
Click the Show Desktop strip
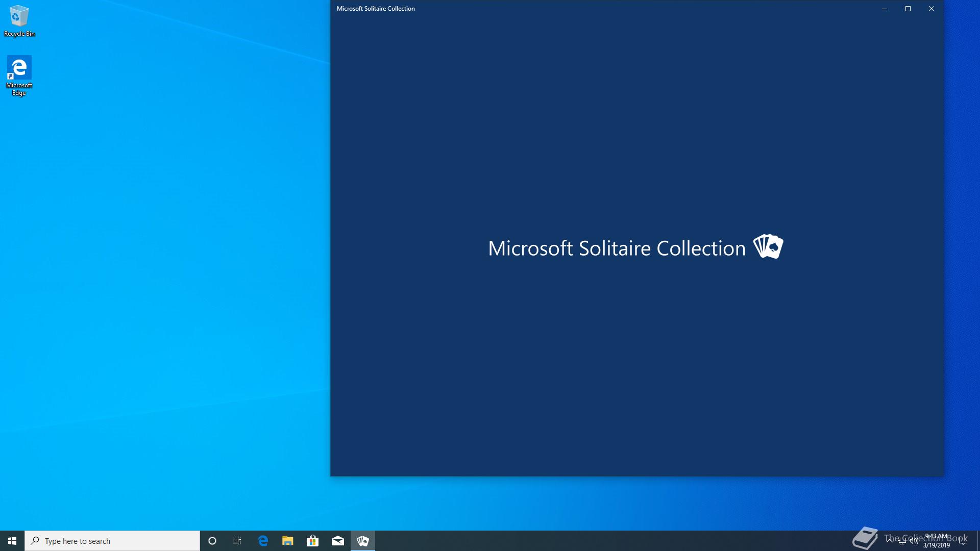click(x=978, y=541)
